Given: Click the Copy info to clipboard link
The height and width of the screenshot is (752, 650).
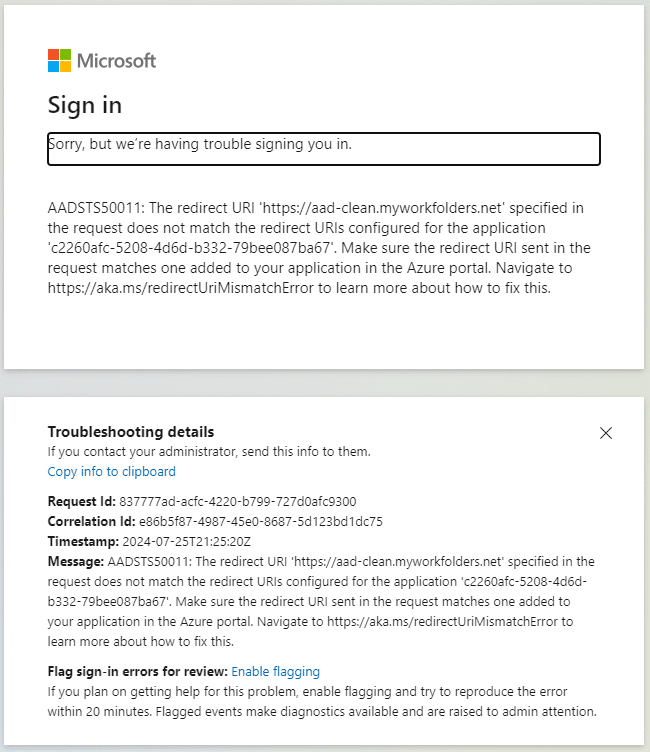Looking at the screenshot, I should (111, 471).
